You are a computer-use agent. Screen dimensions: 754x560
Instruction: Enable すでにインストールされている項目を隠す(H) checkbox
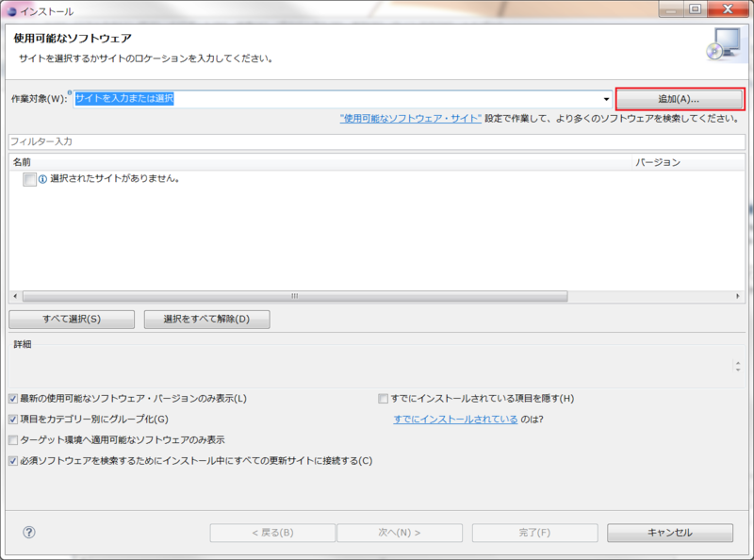point(383,399)
